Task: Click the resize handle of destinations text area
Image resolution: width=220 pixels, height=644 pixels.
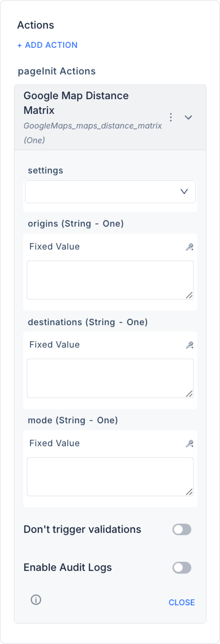Action: tap(189, 394)
